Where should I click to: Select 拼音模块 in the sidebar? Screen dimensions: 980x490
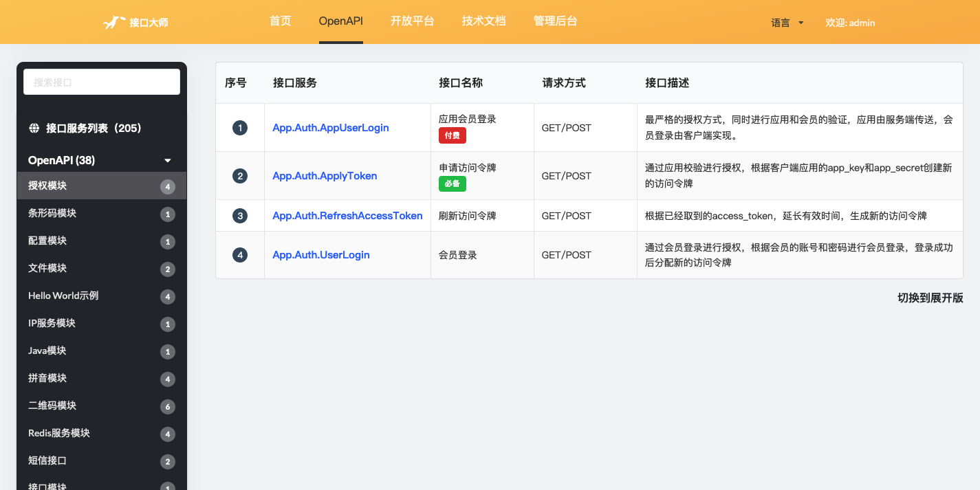point(102,378)
